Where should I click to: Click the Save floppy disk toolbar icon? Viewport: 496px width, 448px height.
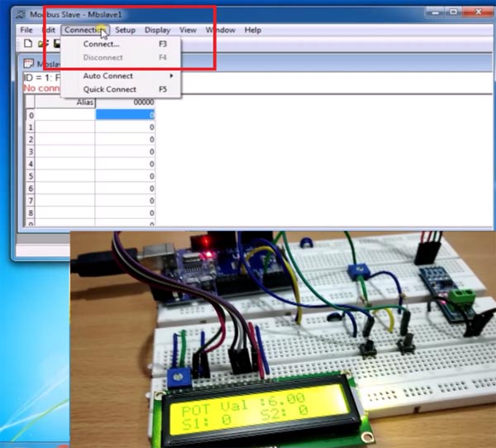[x=56, y=44]
